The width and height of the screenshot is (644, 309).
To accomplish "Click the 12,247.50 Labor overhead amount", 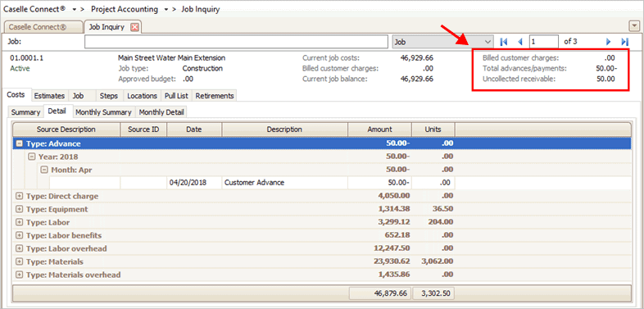I will (392, 248).
